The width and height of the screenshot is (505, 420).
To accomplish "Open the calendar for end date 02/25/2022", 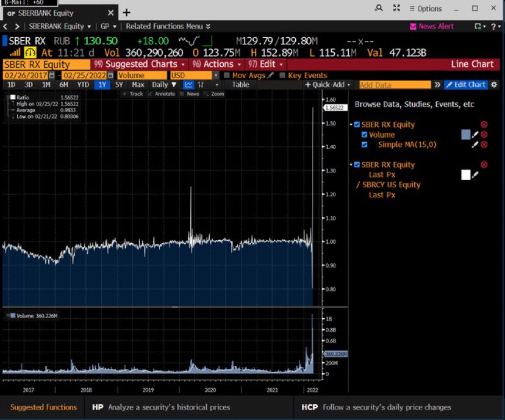I will [110, 76].
